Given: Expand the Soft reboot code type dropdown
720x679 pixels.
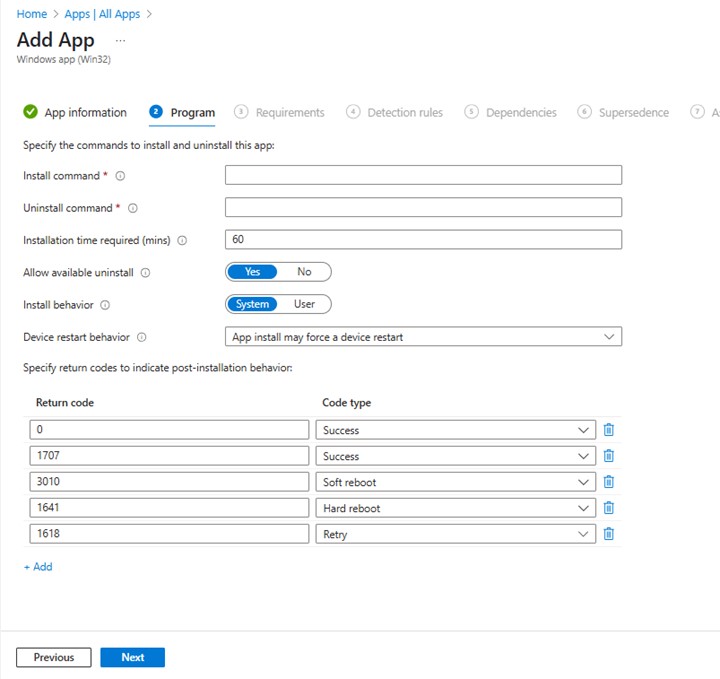Looking at the screenshot, I should (455, 482).
